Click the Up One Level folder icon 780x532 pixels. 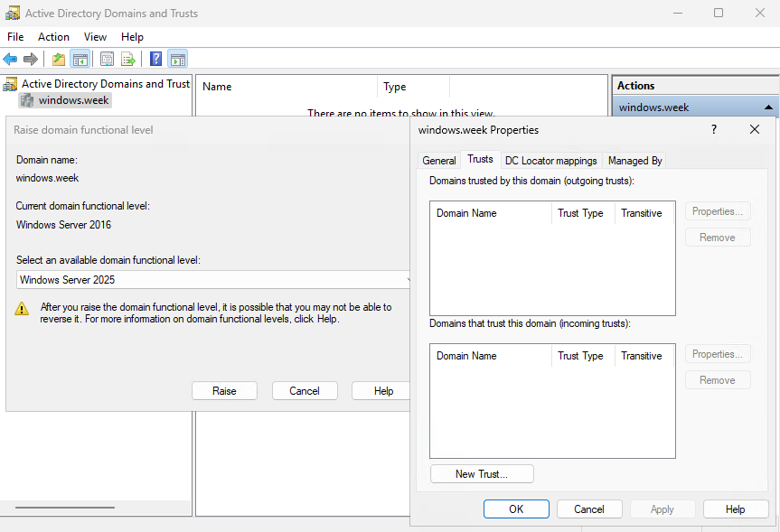[x=59, y=60]
